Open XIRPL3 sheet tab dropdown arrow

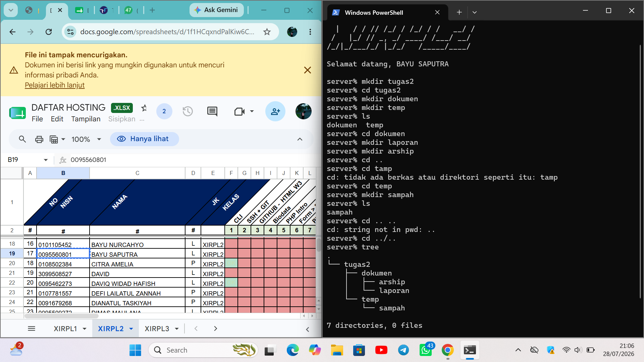click(x=177, y=329)
